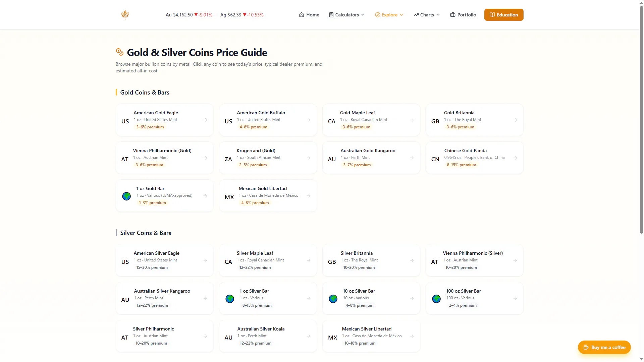Viewport: 644px width, 362px height.
Task: Click the globe icon on 1 oz Silver Bar
Action: click(x=230, y=299)
